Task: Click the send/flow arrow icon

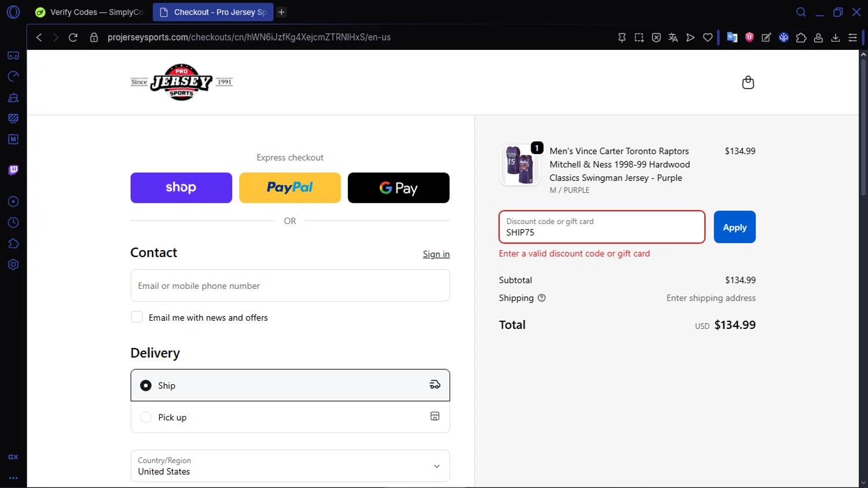Action: [690, 37]
